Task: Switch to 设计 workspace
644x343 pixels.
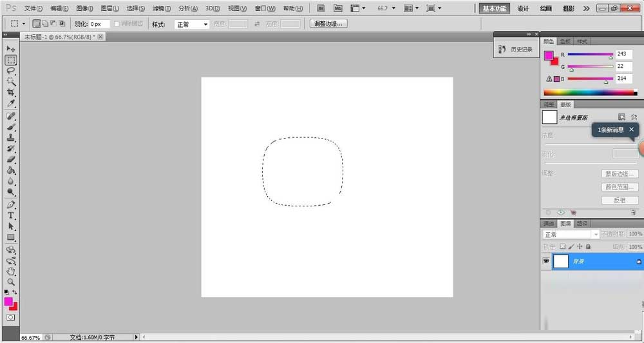Action: coord(523,8)
